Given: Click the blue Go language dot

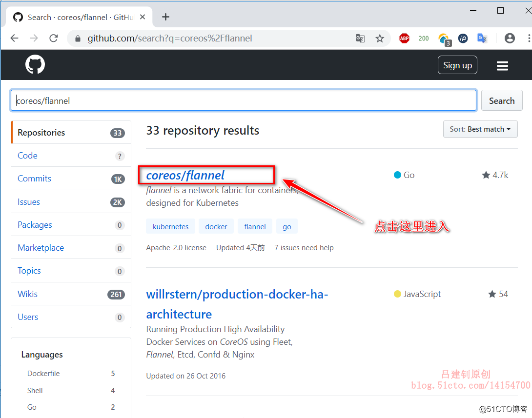Looking at the screenshot, I should pos(397,175).
